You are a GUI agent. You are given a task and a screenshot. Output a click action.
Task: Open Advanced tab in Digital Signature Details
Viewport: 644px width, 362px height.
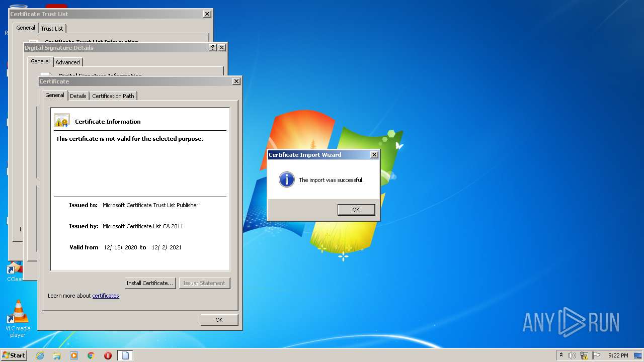67,62
